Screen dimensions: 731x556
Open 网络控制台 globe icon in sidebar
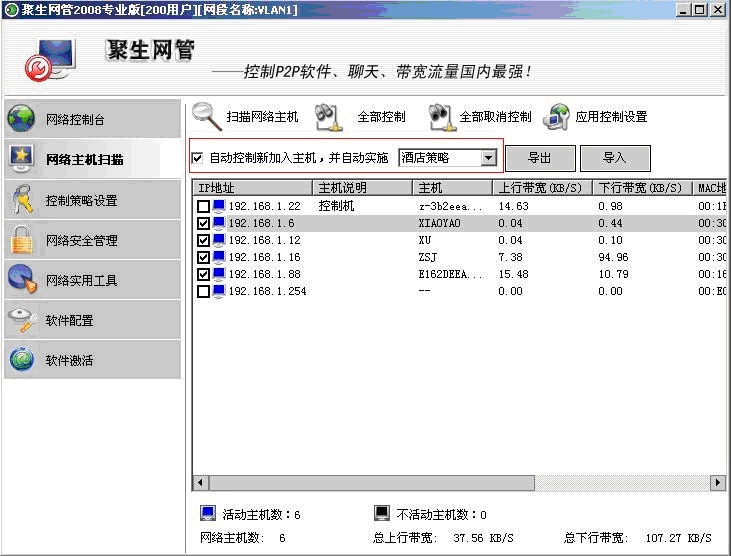click(21, 119)
